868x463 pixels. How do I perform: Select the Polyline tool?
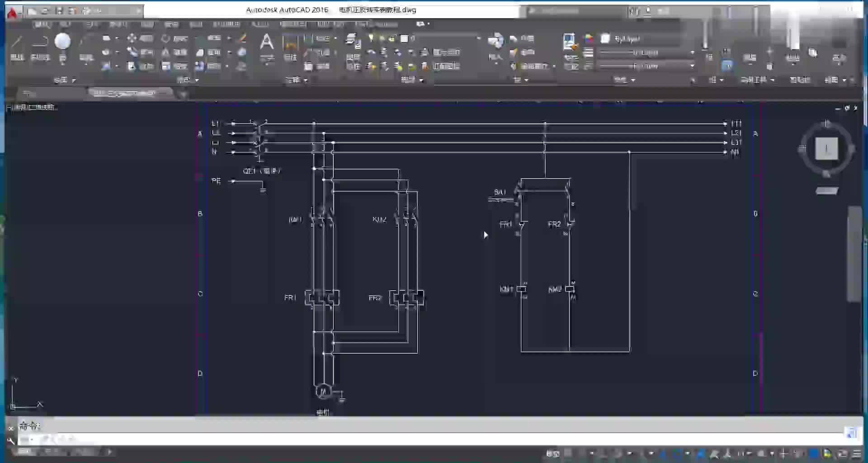pos(40,47)
